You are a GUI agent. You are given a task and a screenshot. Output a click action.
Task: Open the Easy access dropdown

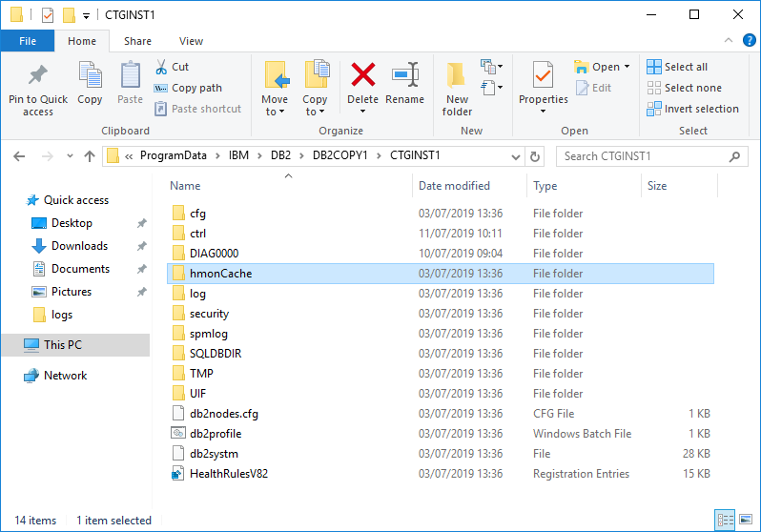pos(492,88)
